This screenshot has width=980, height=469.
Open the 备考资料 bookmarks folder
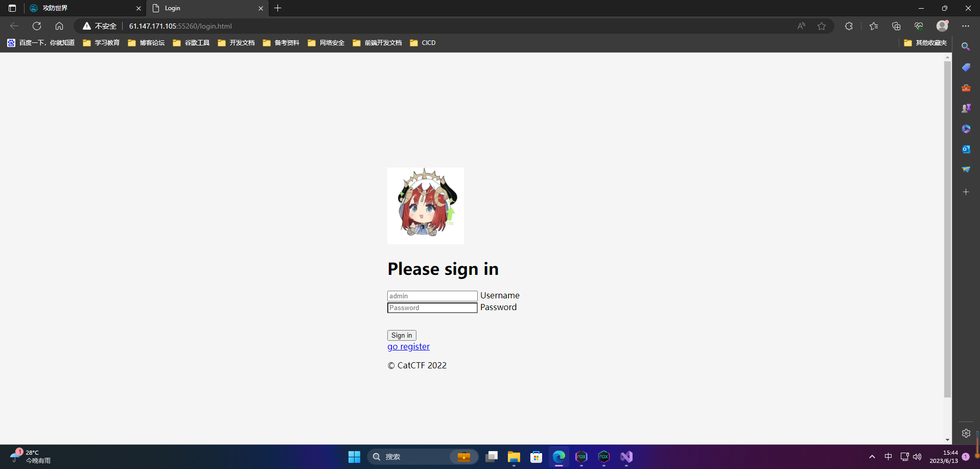pyautogui.click(x=281, y=43)
